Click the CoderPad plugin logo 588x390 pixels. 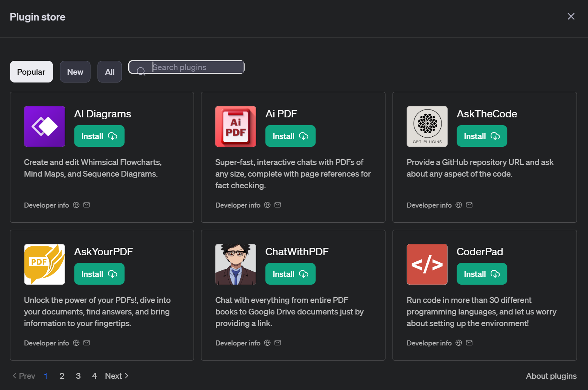coord(427,264)
